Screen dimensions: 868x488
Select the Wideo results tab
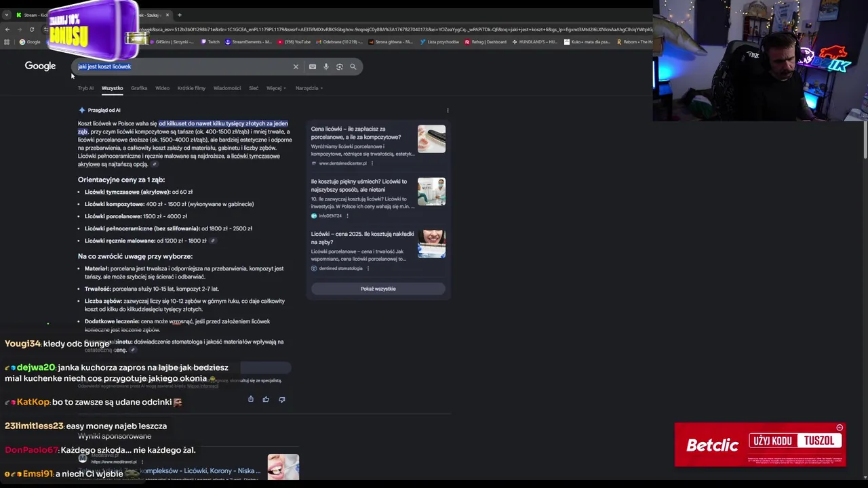162,88
